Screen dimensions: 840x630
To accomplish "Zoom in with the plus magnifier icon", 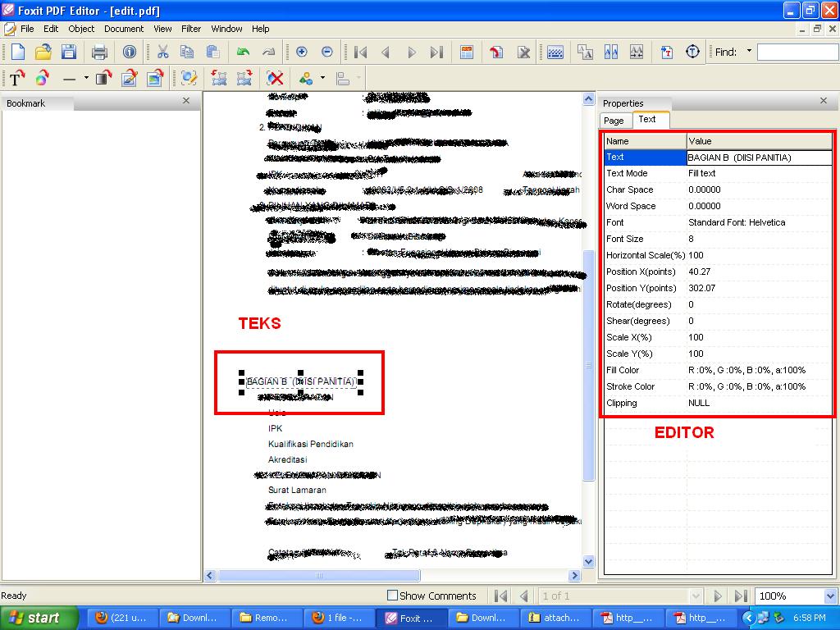I will coord(302,52).
